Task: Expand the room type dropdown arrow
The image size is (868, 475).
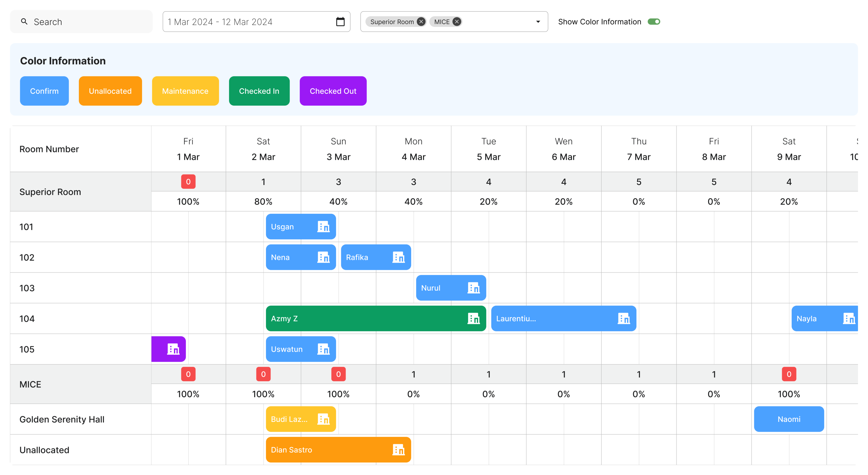Action: coord(538,22)
